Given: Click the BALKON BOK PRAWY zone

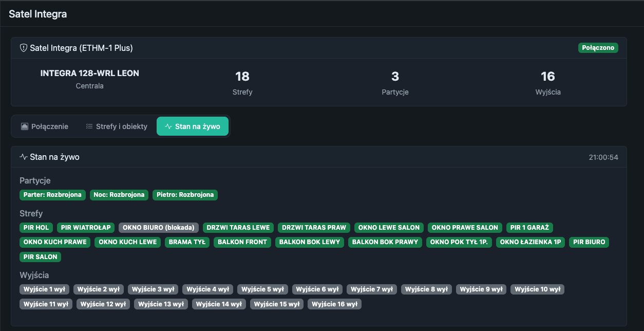Looking at the screenshot, I should [x=385, y=242].
